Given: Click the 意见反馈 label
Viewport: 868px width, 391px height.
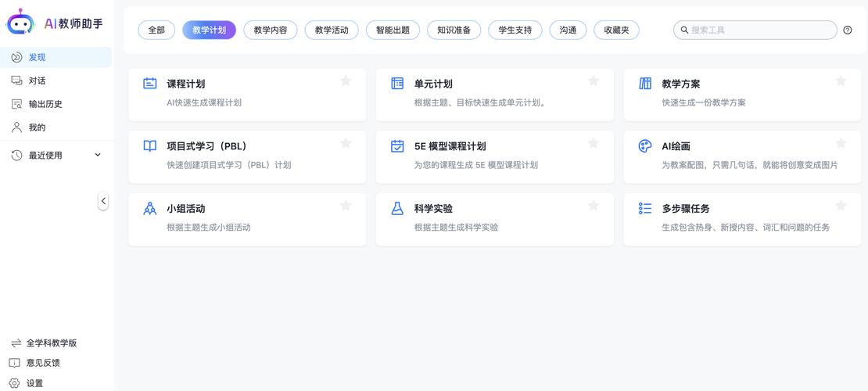Looking at the screenshot, I should [43, 364].
